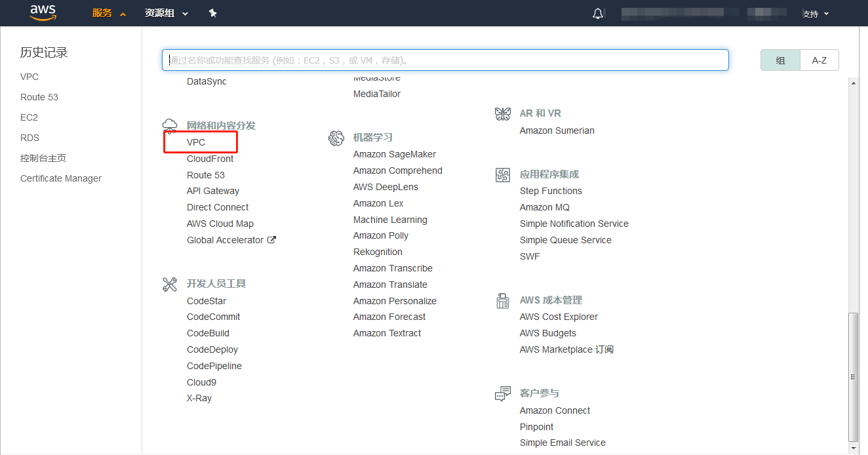The height and width of the screenshot is (455, 868).
Task: Click the 应用程序集成 category icon
Action: point(503,174)
